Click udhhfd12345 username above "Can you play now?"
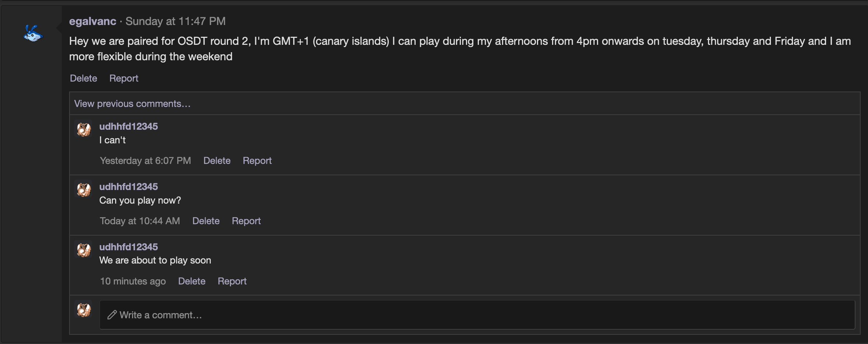The image size is (868, 344). tap(128, 187)
